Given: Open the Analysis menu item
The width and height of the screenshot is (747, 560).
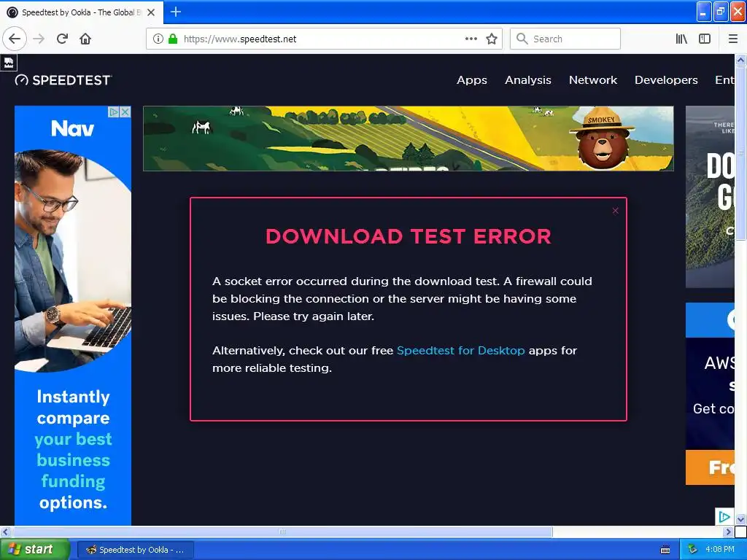Looking at the screenshot, I should 528,80.
